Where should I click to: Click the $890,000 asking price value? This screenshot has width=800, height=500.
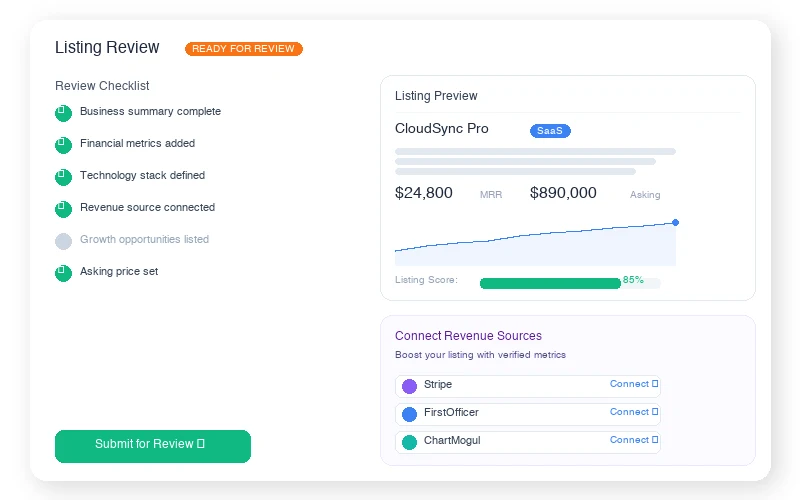563,193
